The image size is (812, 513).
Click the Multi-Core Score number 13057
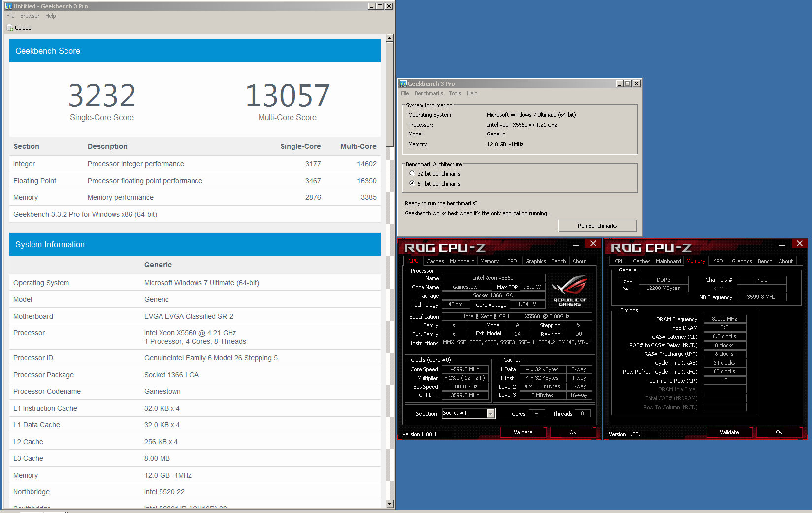click(288, 96)
